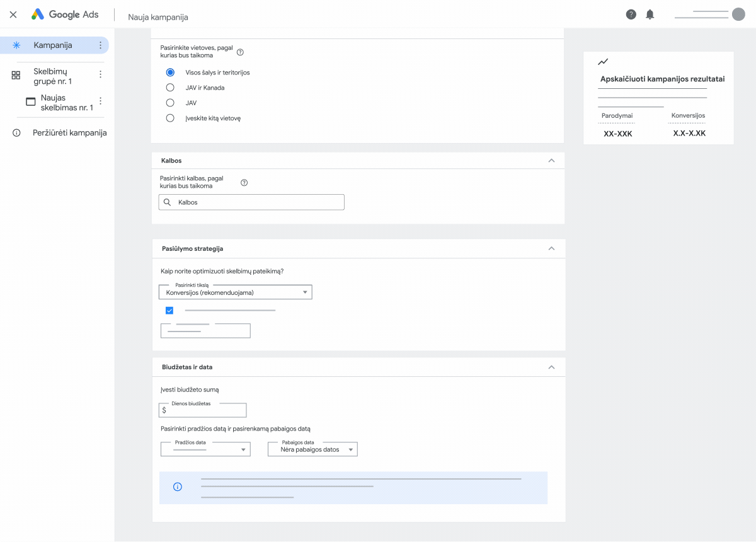Select the 'JAV ir Kanada' radio option
756x542 pixels.
click(x=170, y=88)
